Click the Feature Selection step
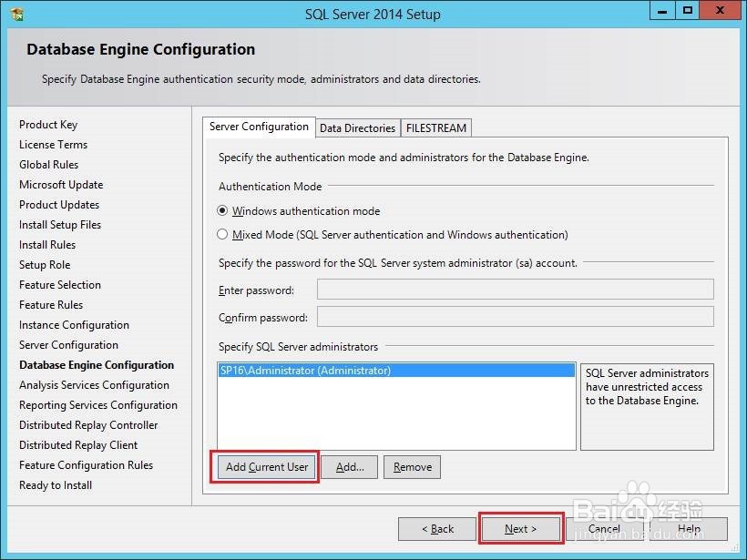Image resolution: width=747 pixels, height=560 pixels. point(60,285)
